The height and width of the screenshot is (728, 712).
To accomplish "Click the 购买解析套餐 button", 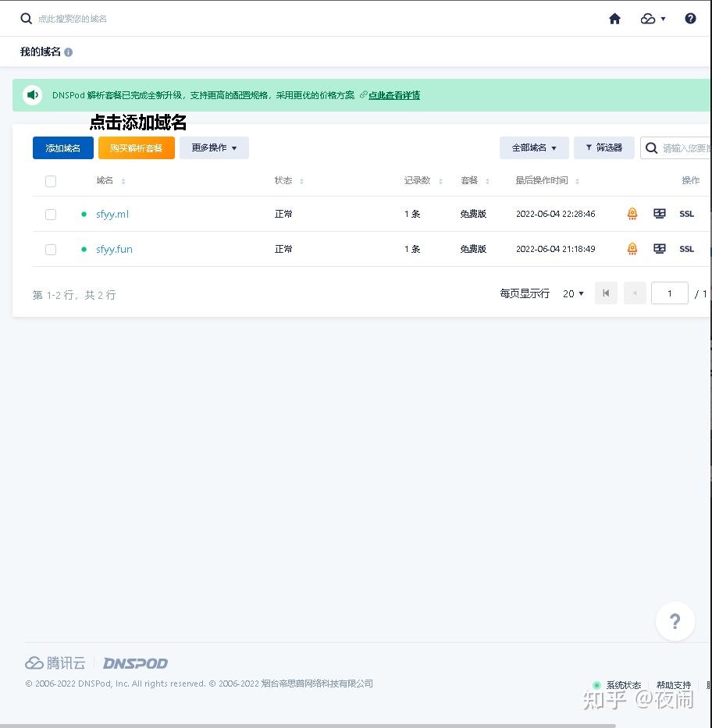I will [x=137, y=147].
